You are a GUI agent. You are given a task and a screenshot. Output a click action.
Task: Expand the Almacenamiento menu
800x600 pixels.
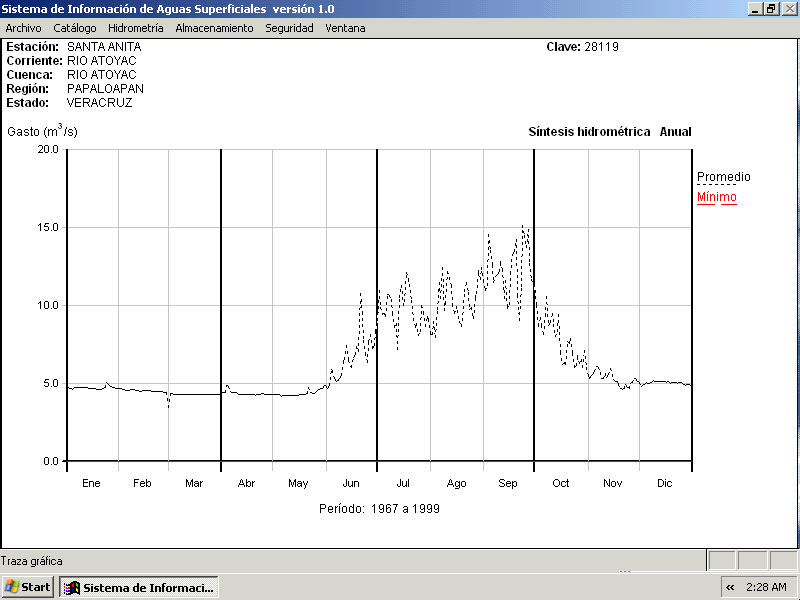pos(214,28)
